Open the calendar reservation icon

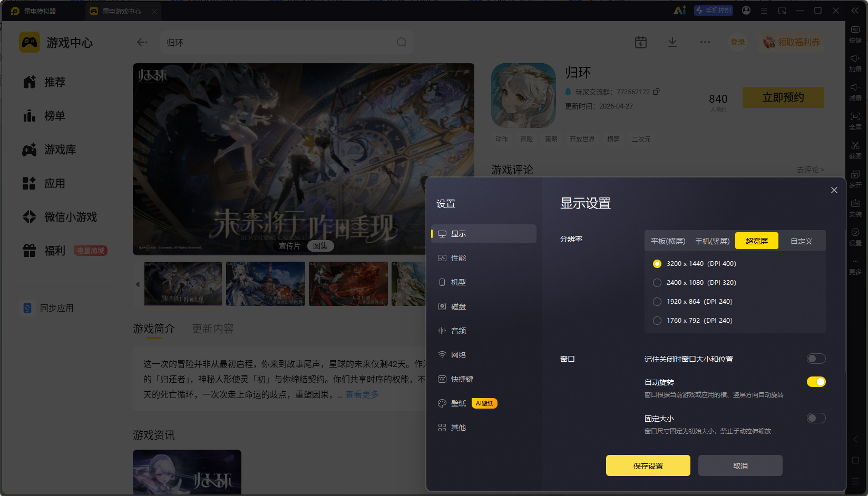[641, 42]
